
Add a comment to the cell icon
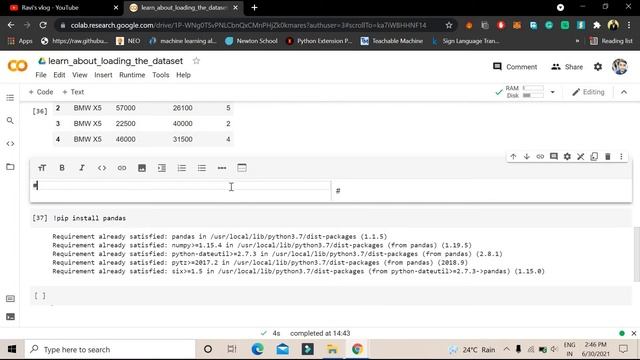tap(553, 156)
